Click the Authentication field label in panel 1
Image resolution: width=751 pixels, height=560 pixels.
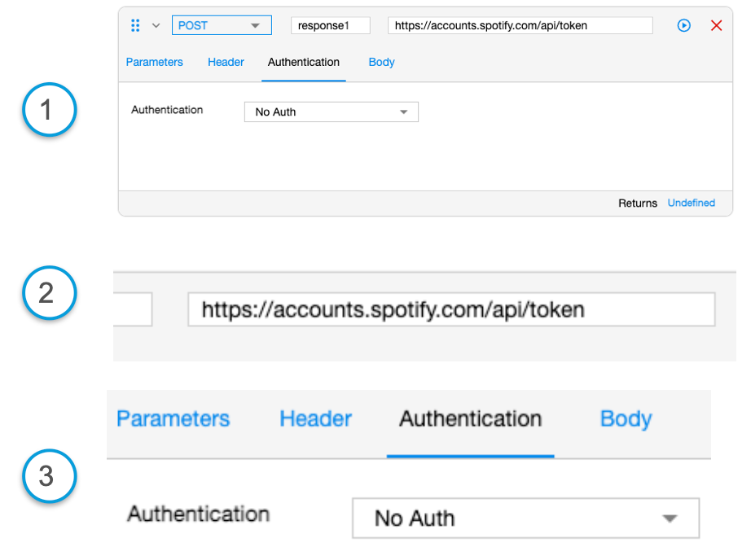click(167, 110)
